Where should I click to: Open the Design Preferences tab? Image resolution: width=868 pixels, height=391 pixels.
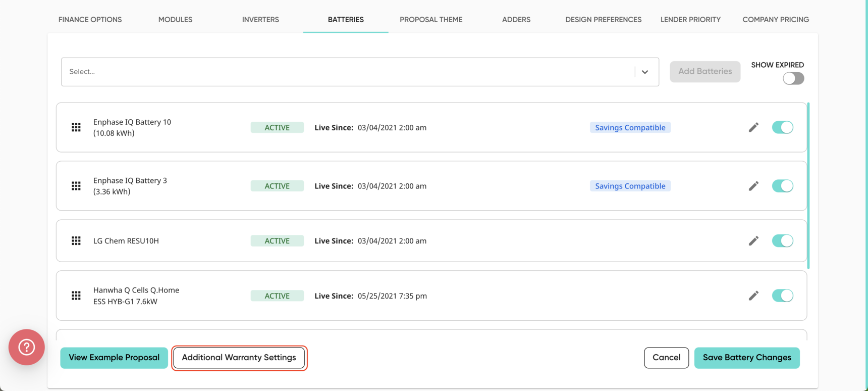click(x=604, y=19)
